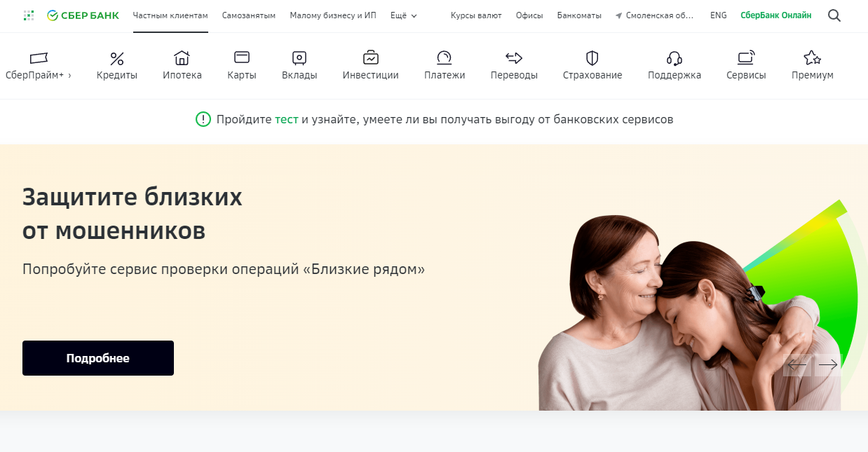Click the Сервисы laptop icon
Viewport: 868px width, 452px height.
coord(746,58)
